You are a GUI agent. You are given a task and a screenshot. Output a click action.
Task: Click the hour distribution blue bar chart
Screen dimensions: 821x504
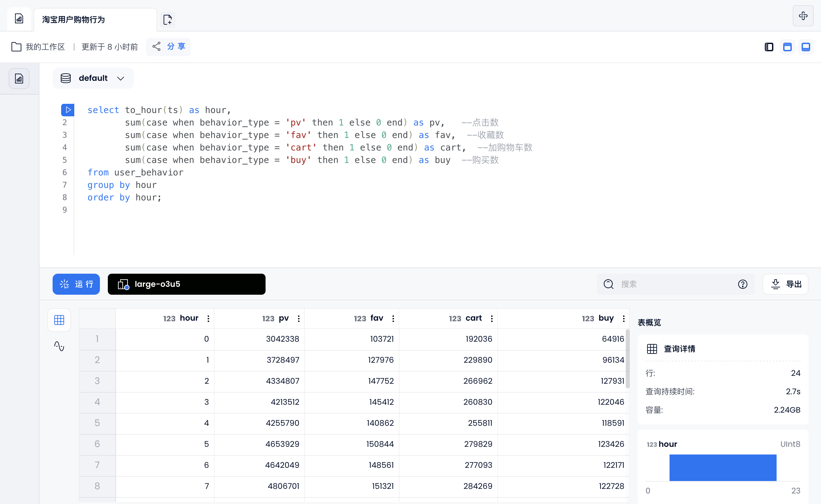click(x=723, y=468)
